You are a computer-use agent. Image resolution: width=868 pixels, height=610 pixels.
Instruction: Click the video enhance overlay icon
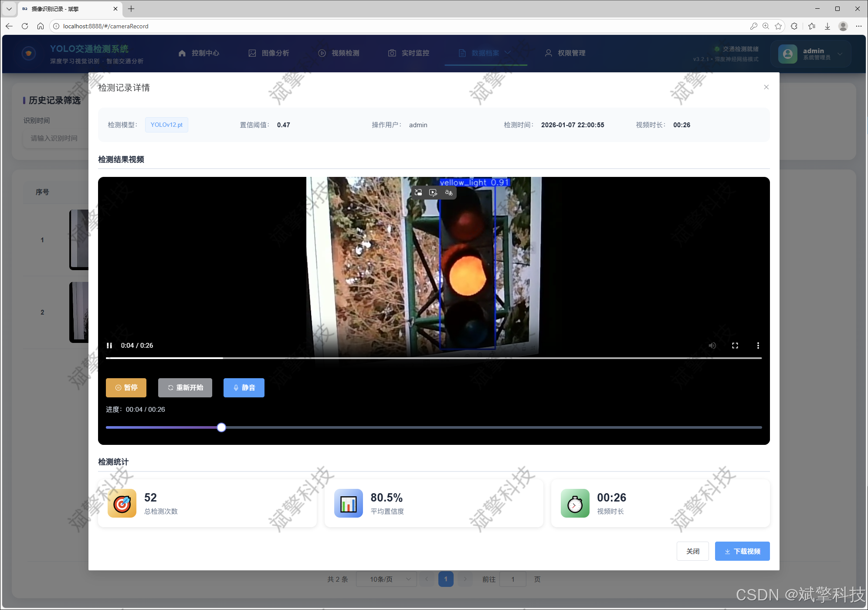pos(433,193)
